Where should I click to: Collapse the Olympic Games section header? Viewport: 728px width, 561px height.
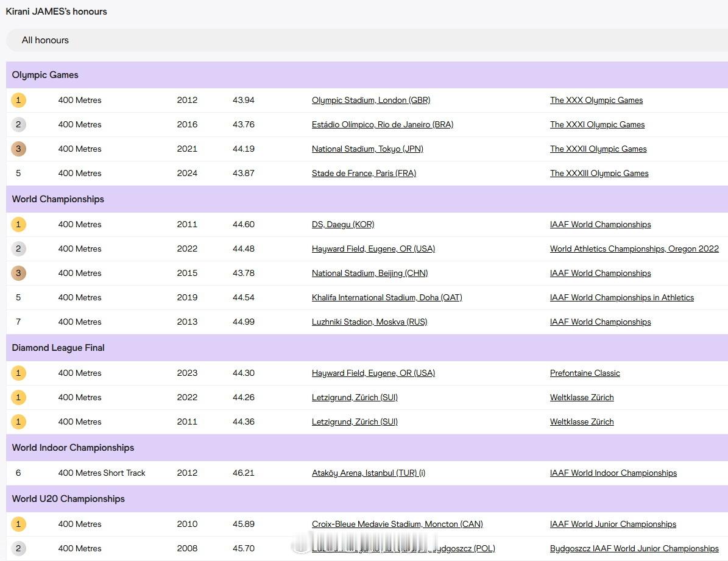pos(367,75)
